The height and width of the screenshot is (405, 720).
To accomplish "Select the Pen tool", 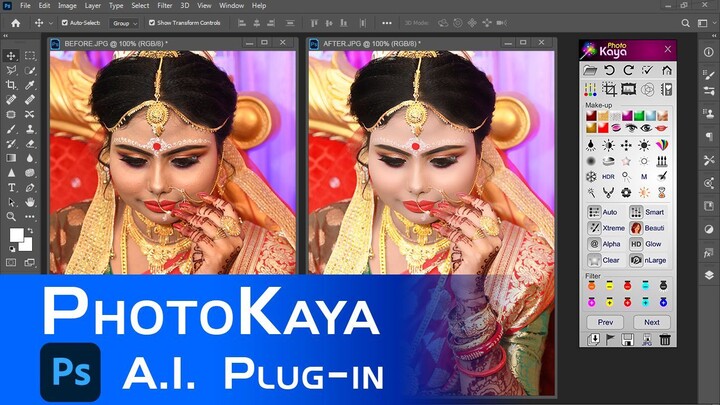I will [x=30, y=187].
